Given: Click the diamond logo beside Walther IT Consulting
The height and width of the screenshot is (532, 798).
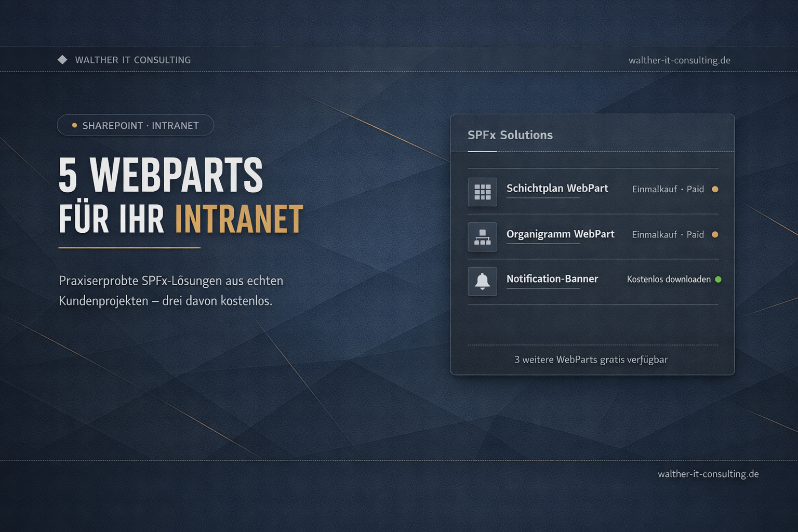Looking at the screenshot, I should pos(62,60).
